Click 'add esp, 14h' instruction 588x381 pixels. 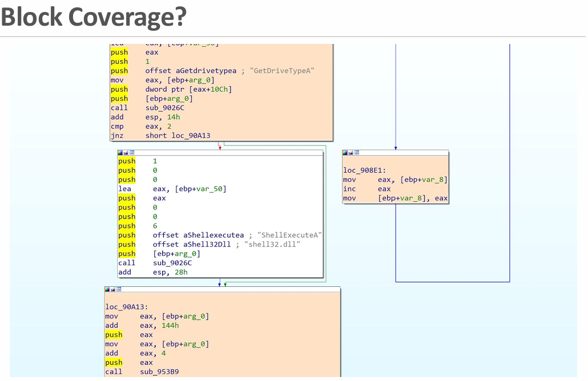[145, 117]
